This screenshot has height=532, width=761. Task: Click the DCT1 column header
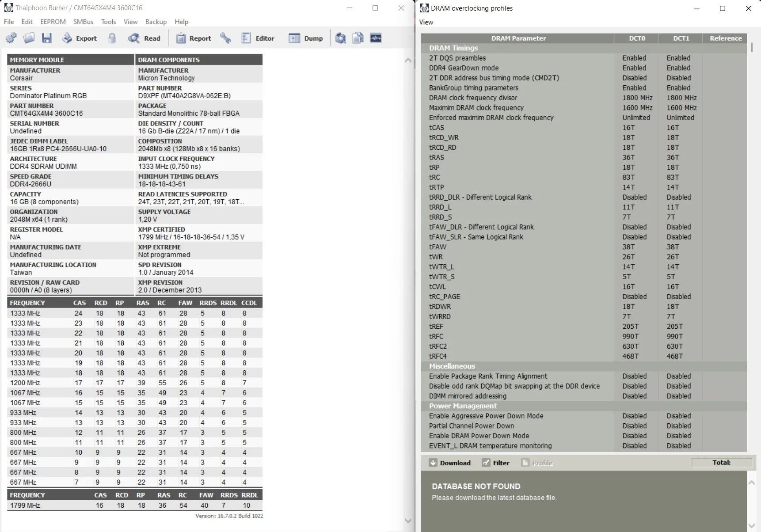click(x=681, y=38)
